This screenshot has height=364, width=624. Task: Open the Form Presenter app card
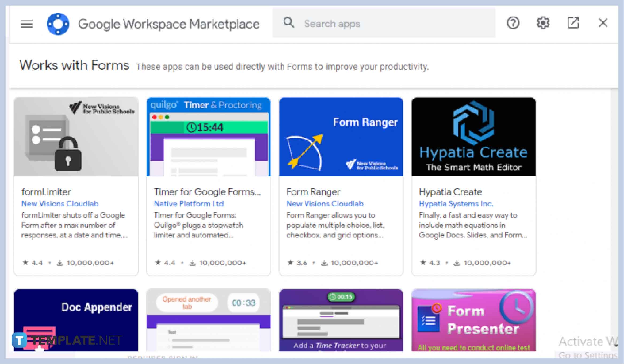pyautogui.click(x=473, y=320)
